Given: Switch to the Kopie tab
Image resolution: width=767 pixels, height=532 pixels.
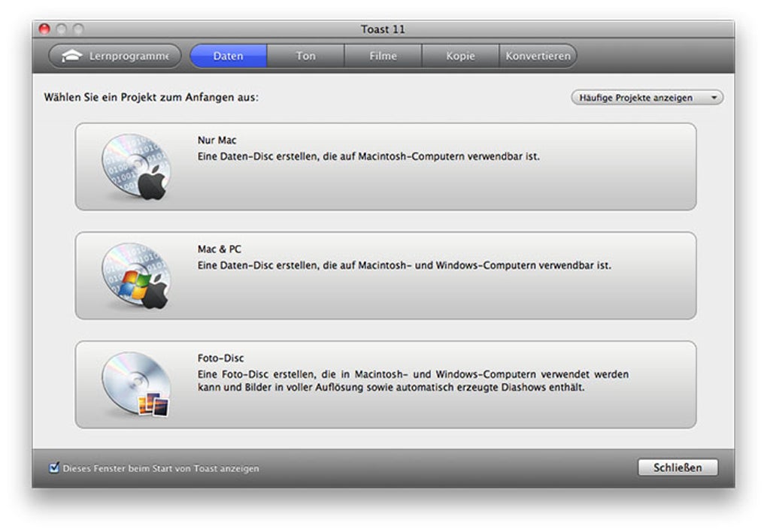Looking at the screenshot, I should tap(460, 56).
